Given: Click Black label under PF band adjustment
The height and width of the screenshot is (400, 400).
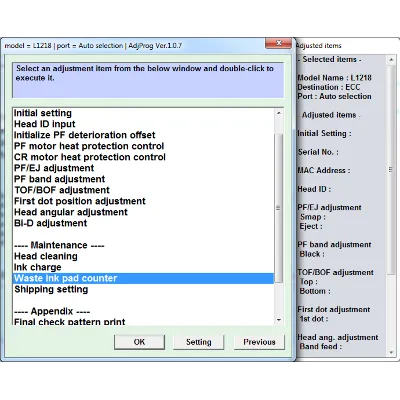Looking at the screenshot, I should [312, 254].
